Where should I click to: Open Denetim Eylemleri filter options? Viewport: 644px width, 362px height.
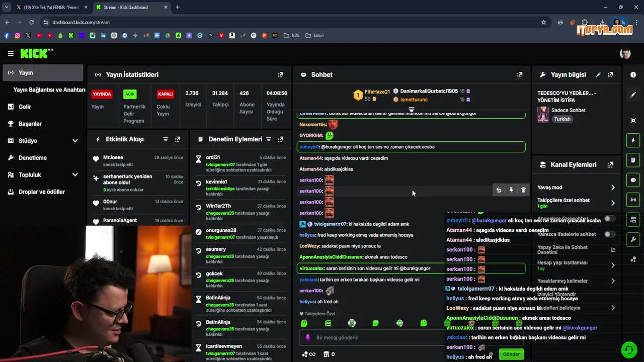tap(269, 139)
